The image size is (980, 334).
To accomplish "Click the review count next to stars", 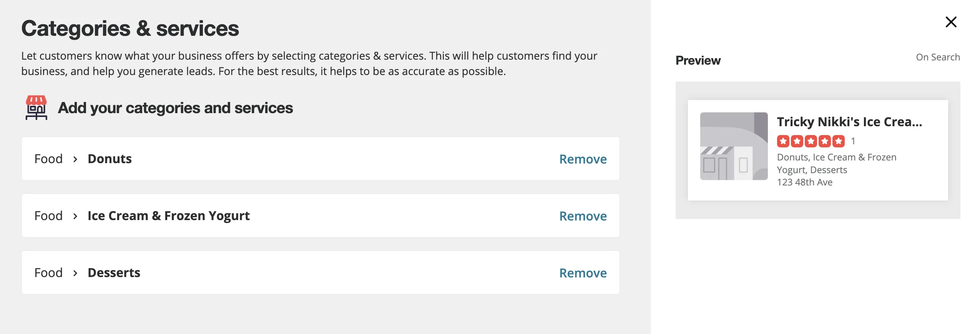I will click(x=853, y=141).
